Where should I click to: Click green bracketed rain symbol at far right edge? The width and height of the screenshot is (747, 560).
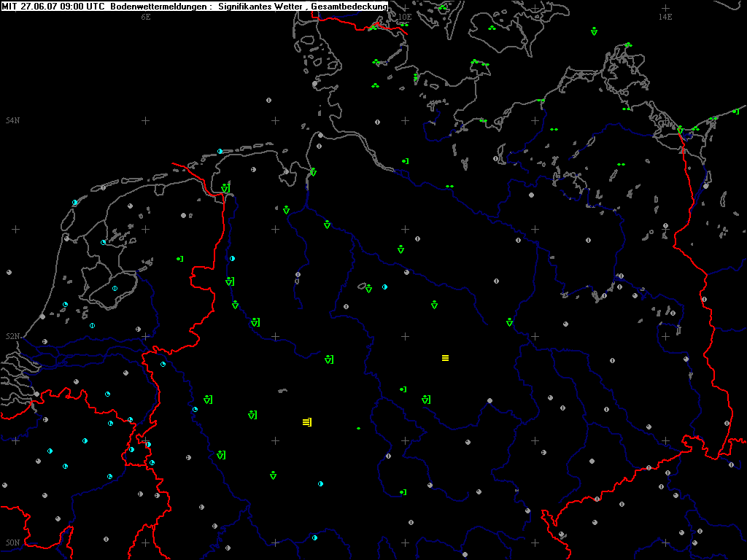pos(735,112)
